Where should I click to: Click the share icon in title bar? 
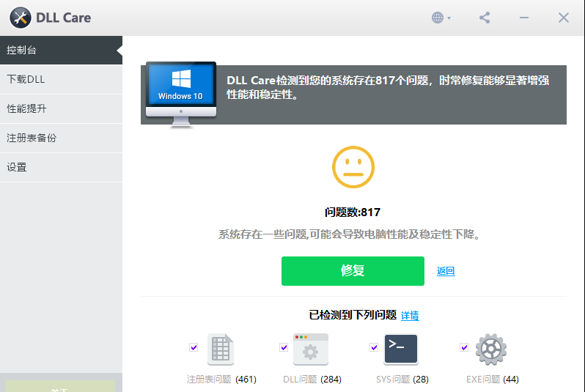point(485,18)
